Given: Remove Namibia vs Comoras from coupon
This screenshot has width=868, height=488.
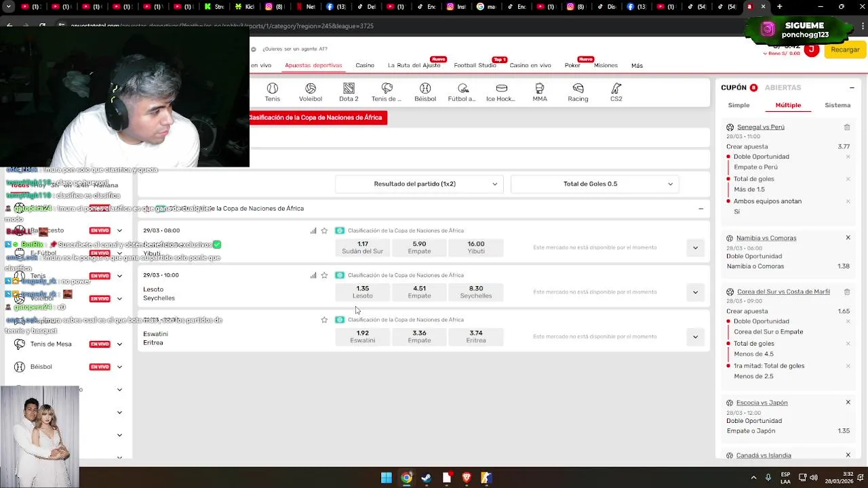Looking at the screenshot, I should 848,238.
